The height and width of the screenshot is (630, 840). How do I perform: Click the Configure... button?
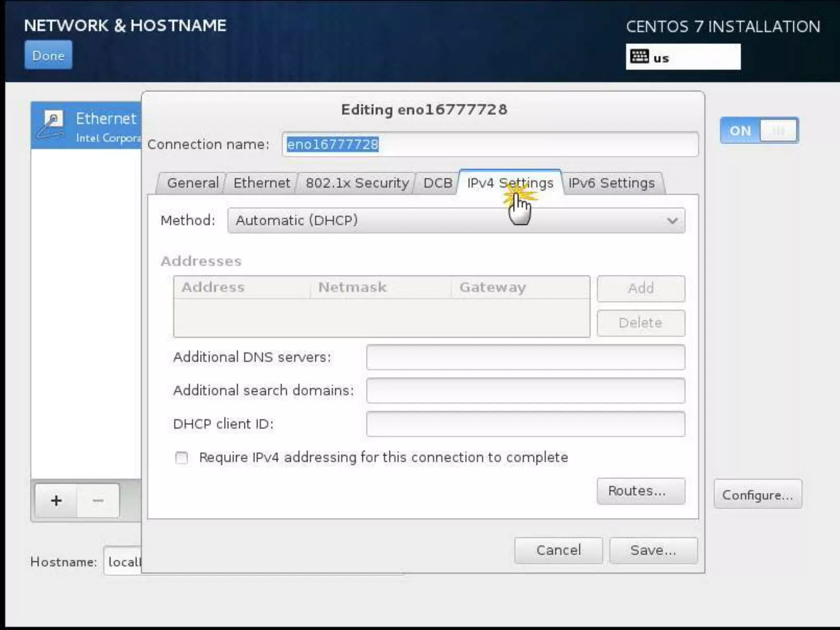click(758, 495)
